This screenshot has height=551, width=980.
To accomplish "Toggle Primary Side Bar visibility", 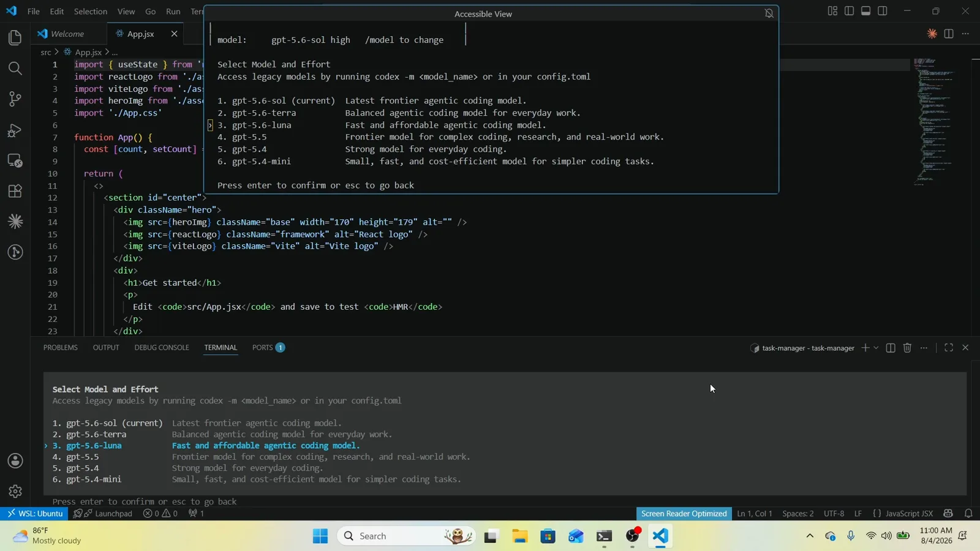I will click(x=850, y=11).
